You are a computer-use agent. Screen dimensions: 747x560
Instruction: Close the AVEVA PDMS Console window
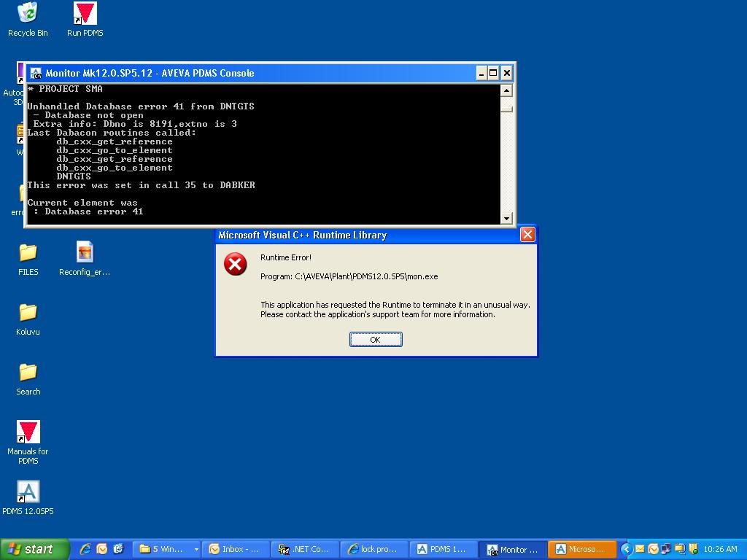[507, 74]
